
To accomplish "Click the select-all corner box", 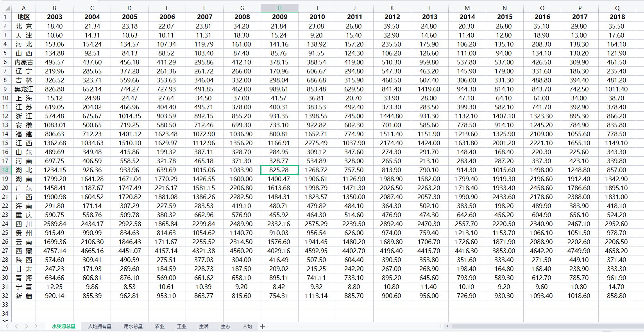I will click(5, 8).
